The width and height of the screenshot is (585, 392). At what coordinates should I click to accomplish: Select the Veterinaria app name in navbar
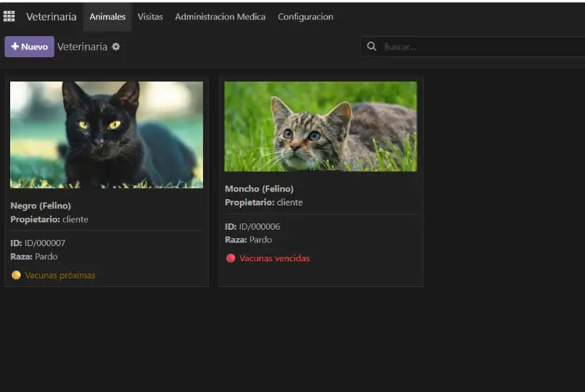coord(51,16)
